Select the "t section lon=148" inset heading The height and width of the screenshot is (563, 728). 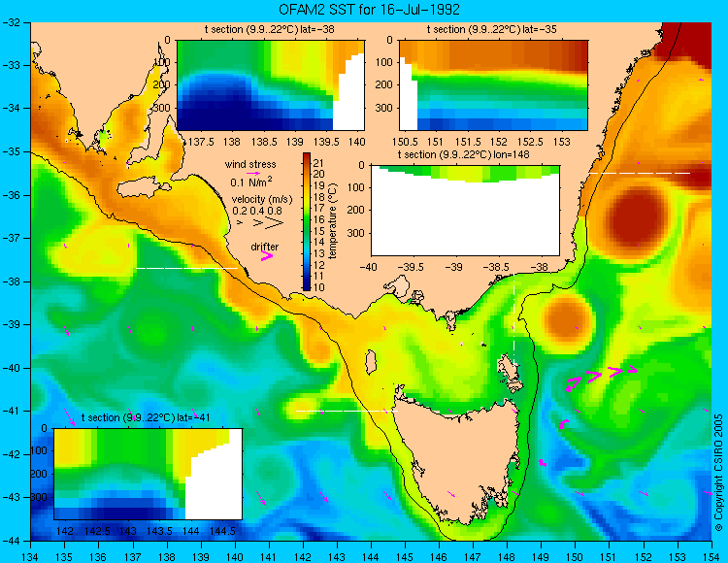coord(463,154)
